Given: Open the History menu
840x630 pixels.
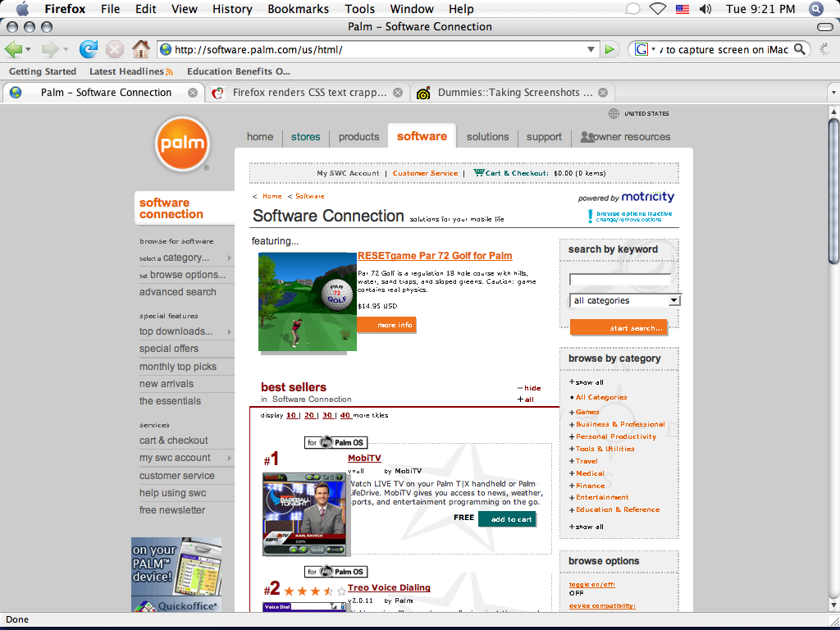Looking at the screenshot, I should click(232, 9).
